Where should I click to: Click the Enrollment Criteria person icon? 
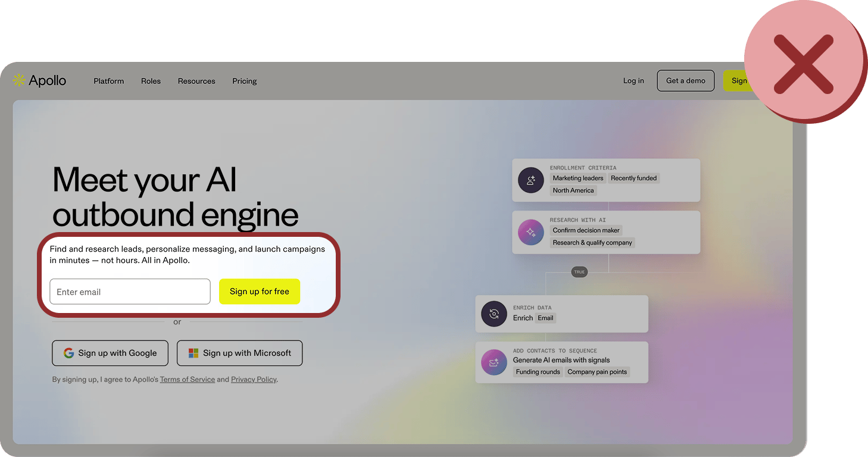tap(531, 180)
